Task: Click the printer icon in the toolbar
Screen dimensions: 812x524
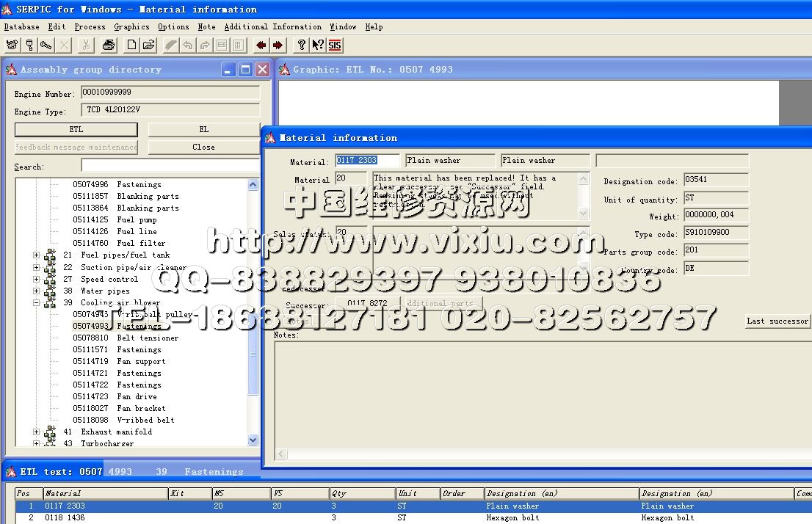Action: [x=109, y=45]
